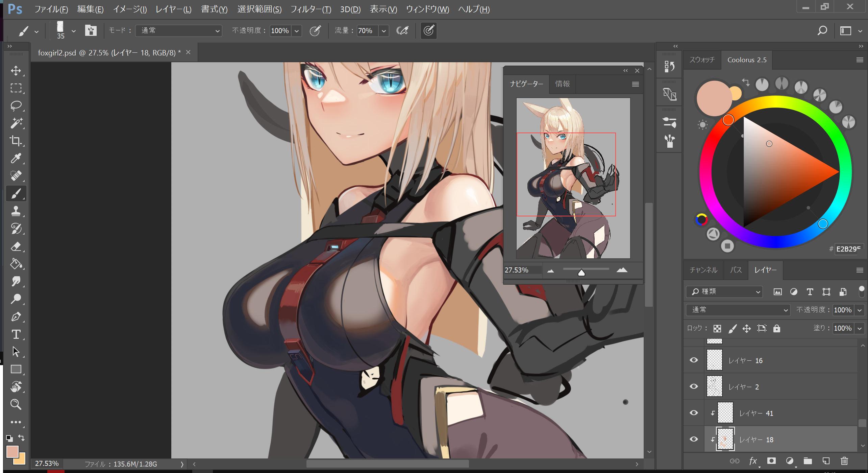Viewport: 868px width, 473px height.
Task: Select the Brush tool in toolbox
Action: 16,194
